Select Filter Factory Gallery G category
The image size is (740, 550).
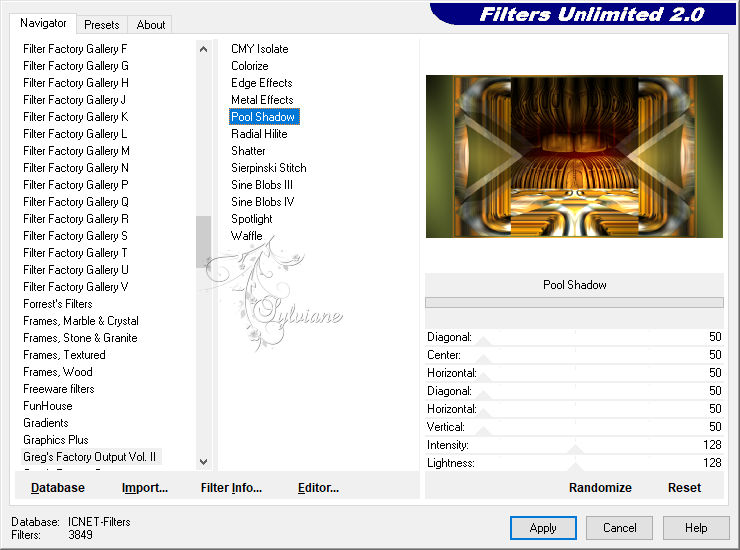[76, 66]
